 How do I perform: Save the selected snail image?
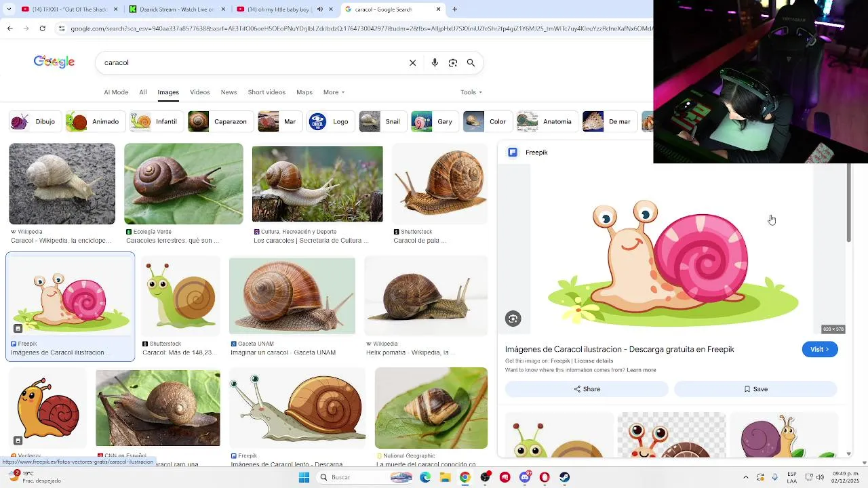[x=755, y=389]
